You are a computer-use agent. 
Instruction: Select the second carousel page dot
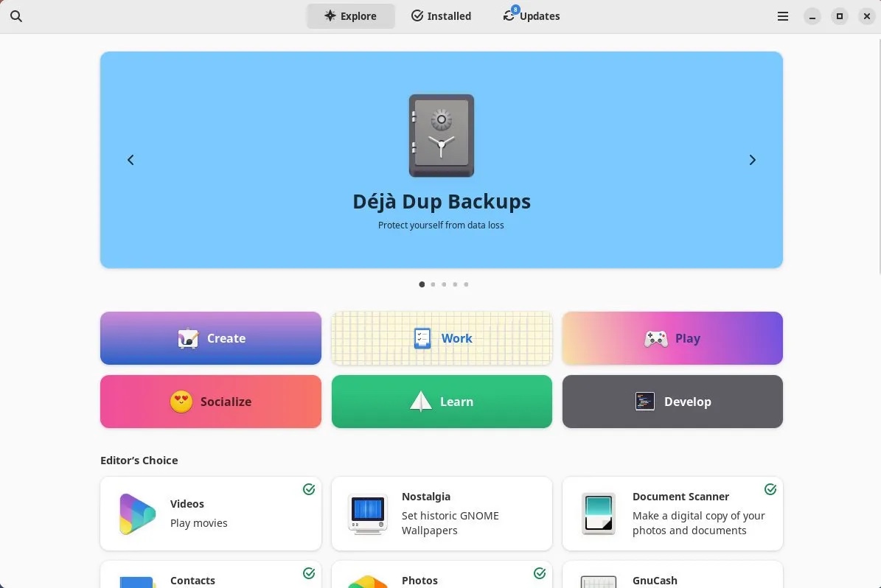pos(433,284)
